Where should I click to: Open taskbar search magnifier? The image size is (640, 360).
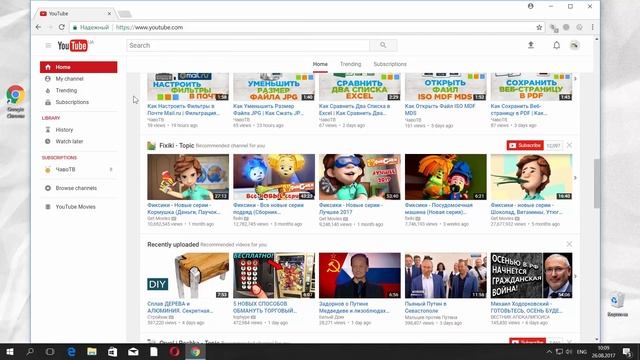[x=30, y=351]
